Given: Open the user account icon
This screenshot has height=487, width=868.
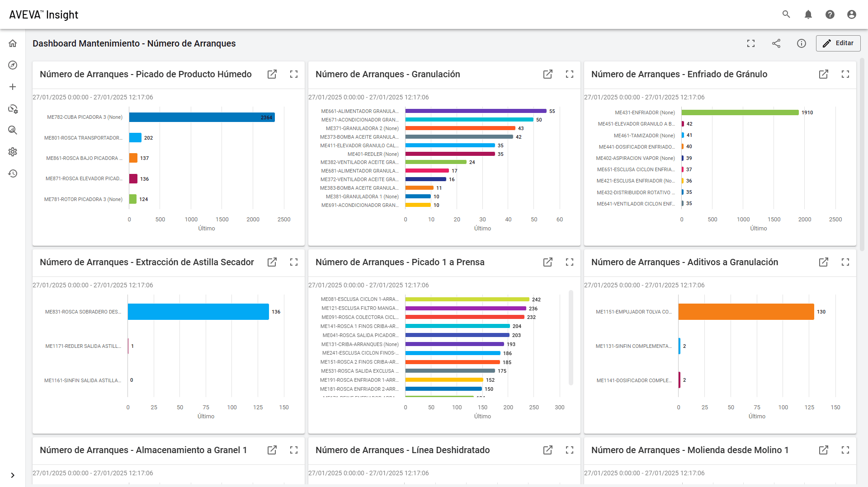Looking at the screenshot, I should 852,14.
